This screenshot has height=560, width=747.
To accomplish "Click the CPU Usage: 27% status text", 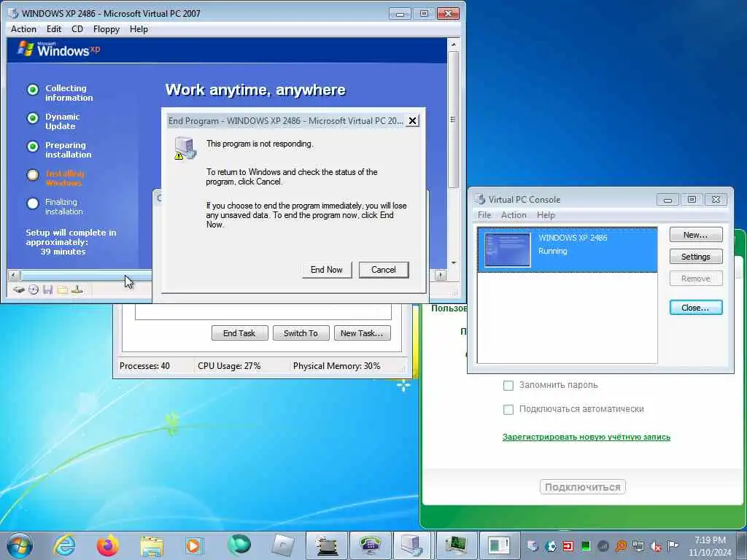I will coord(229,366).
